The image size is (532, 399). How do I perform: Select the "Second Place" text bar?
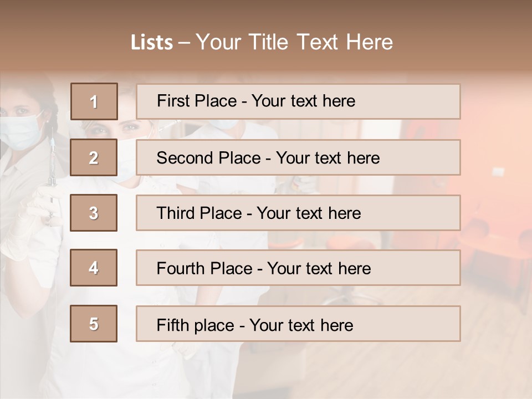point(298,158)
